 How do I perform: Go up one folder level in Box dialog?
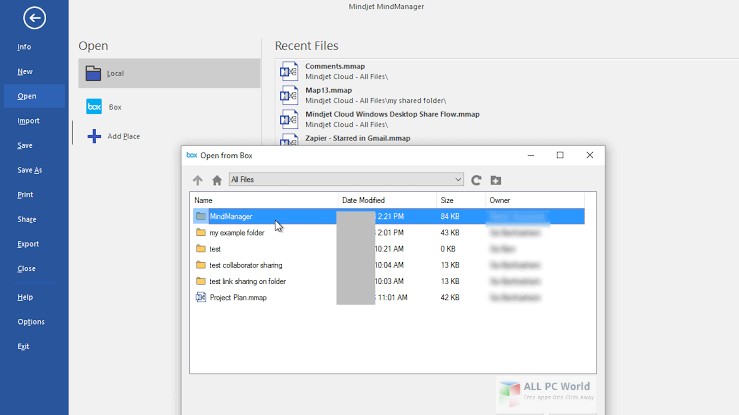(x=197, y=180)
